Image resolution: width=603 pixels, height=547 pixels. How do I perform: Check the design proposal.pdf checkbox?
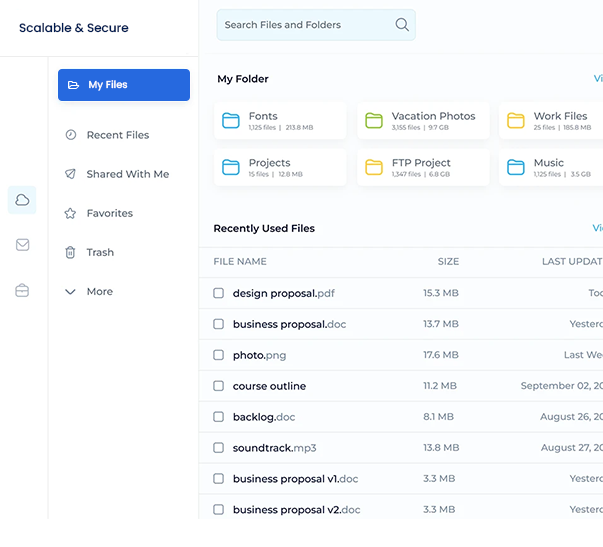pyautogui.click(x=219, y=293)
